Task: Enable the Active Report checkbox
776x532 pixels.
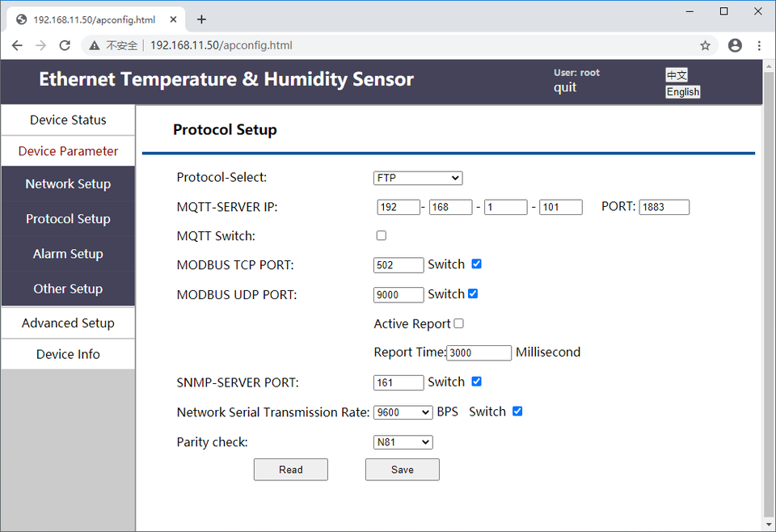Action: (x=459, y=323)
